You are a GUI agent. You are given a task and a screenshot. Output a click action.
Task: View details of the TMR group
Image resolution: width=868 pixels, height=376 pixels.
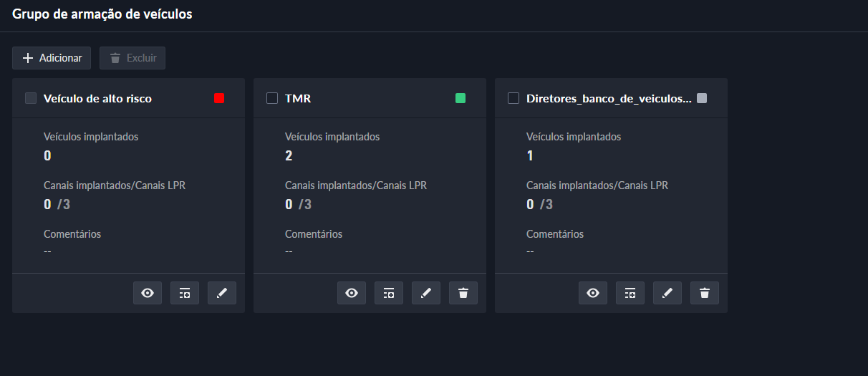tap(352, 293)
